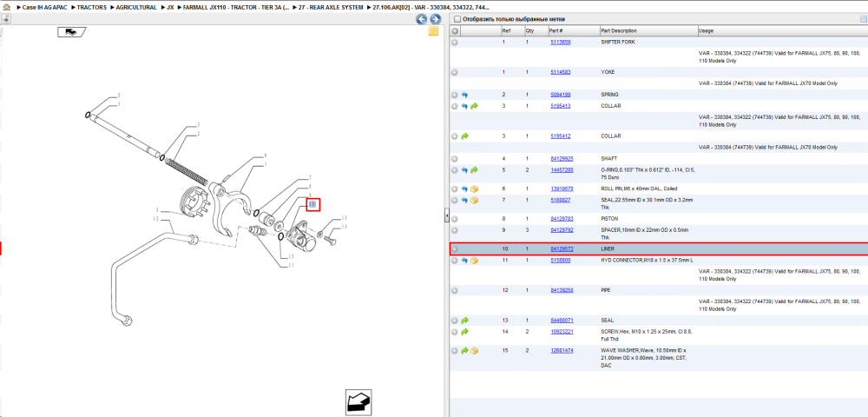
Task: Open 'FARMALL JX110 - TRACTOR - TIER 3A' breadcrumb
Action: pyautogui.click(x=236, y=7)
